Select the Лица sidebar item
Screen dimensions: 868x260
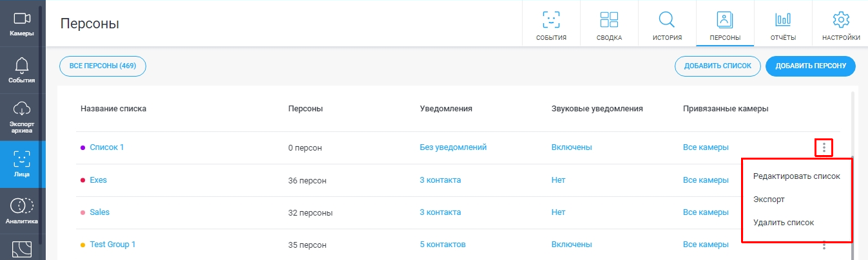22,165
